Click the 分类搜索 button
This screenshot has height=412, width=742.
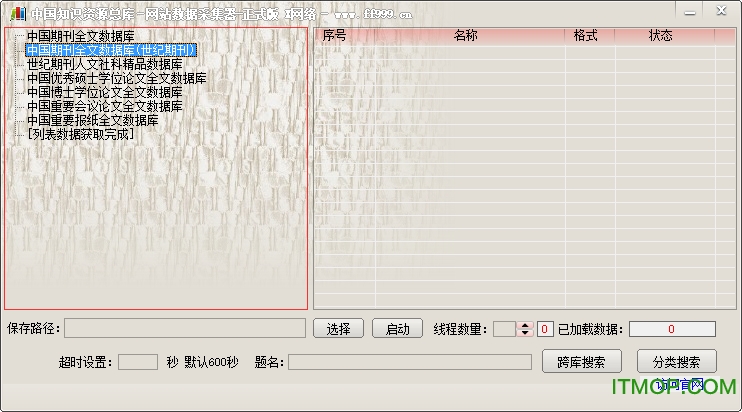677,362
